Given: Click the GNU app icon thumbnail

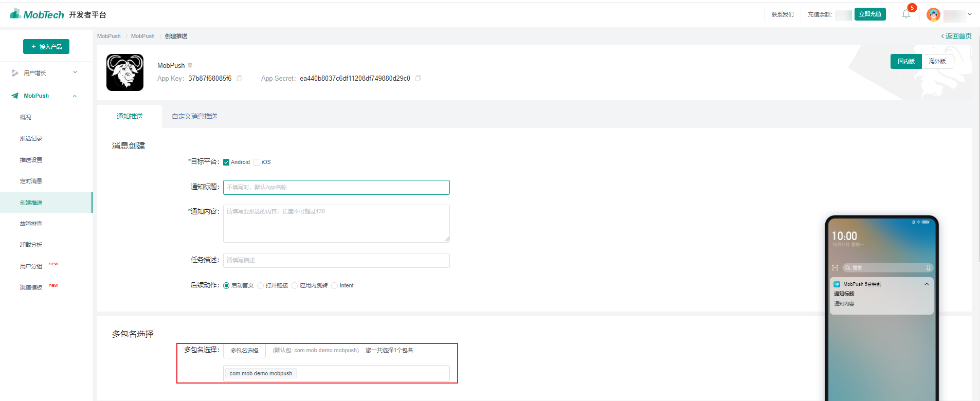Looking at the screenshot, I should click(x=125, y=72).
